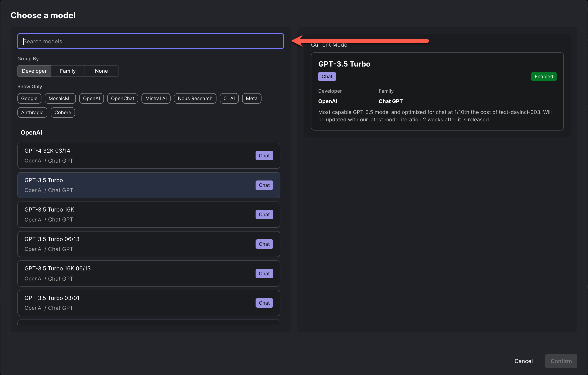This screenshot has height=375, width=588.
Task: Toggle the OpenChat filter chip
Action: [123, 98]
